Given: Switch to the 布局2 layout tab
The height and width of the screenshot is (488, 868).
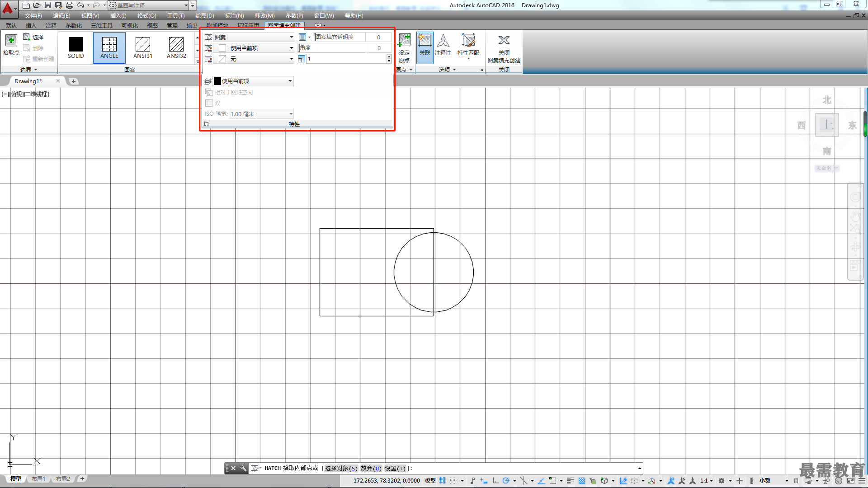Looking at the screenshot, I should tap(63, 479).
